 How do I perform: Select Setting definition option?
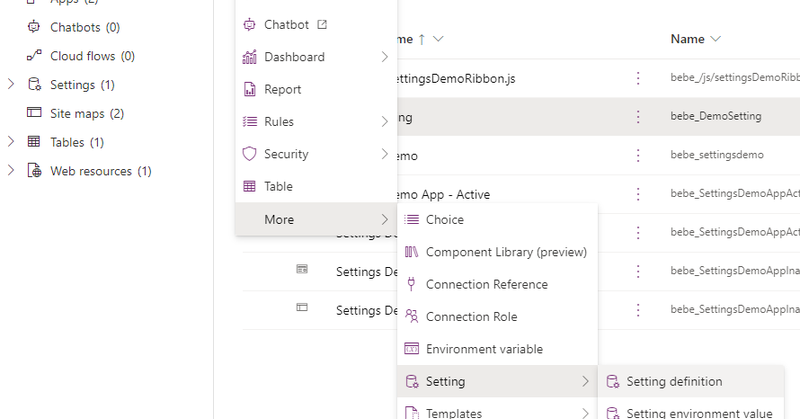click(x=691, y=381)
